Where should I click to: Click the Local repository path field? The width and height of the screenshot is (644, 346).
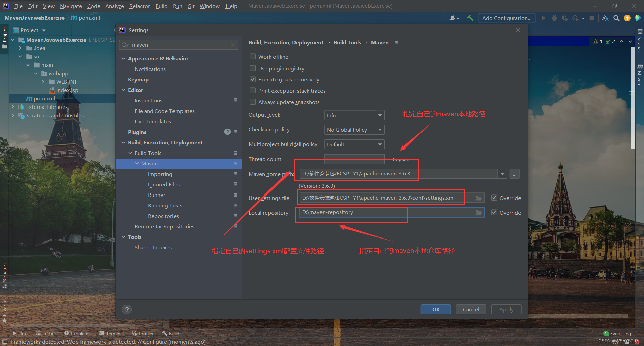[x=392, y=212]
